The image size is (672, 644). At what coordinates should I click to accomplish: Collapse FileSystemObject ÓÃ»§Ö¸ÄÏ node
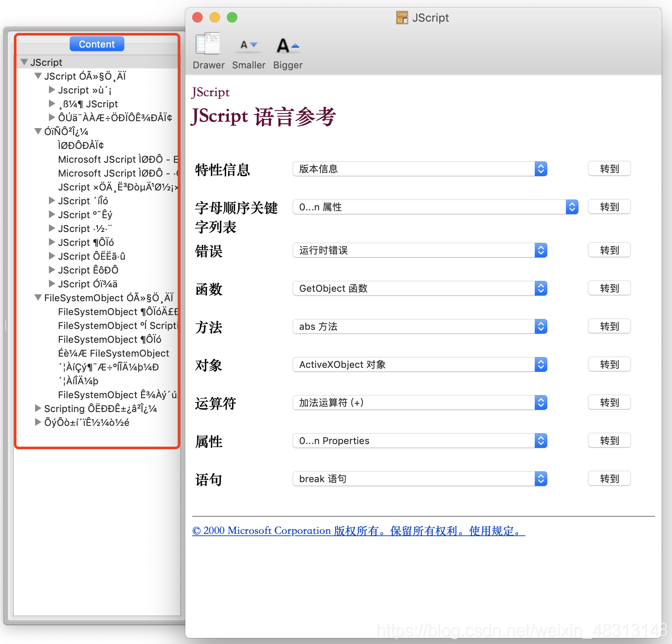38,297
